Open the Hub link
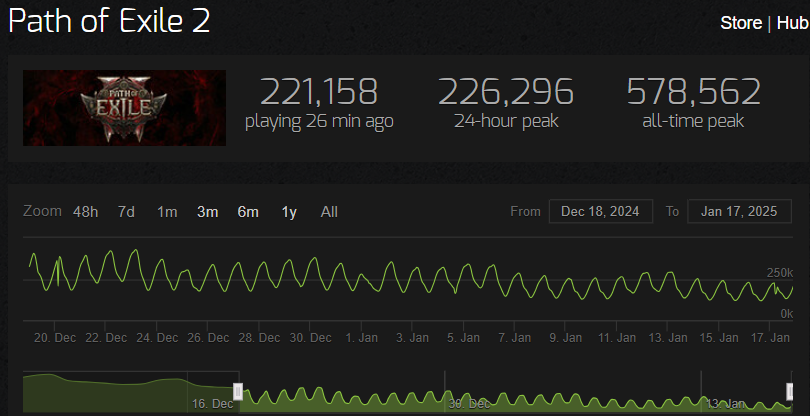 pyautogui.click(x=792, y=22)
